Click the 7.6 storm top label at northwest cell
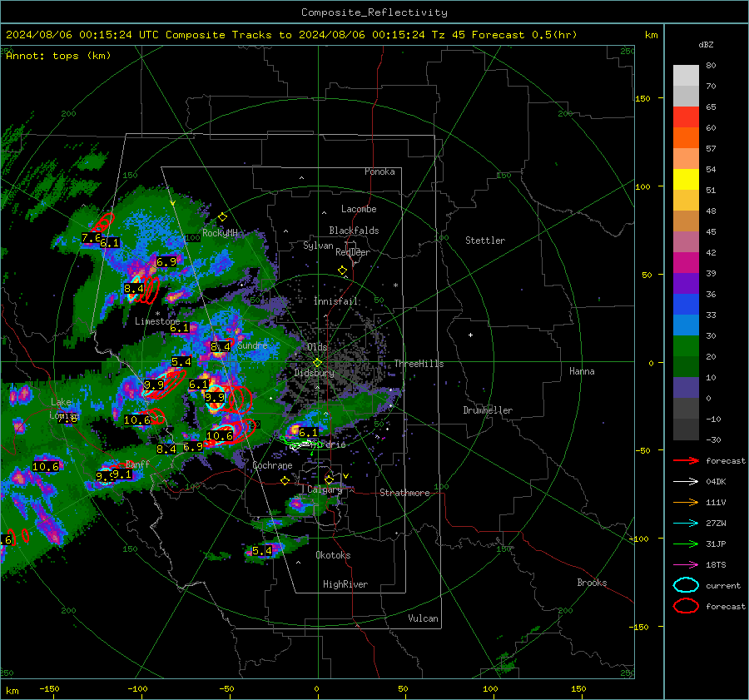The image size is (749, 700). (91, 237)
